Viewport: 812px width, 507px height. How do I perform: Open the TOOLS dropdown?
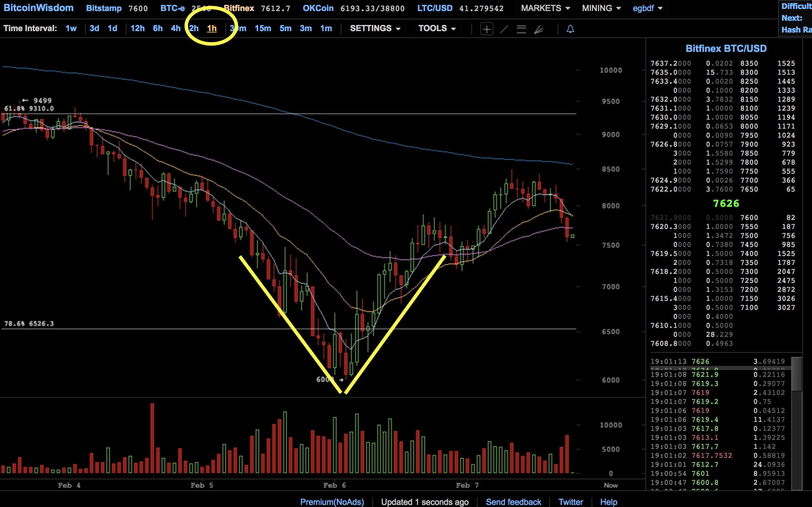pos(437,28)
